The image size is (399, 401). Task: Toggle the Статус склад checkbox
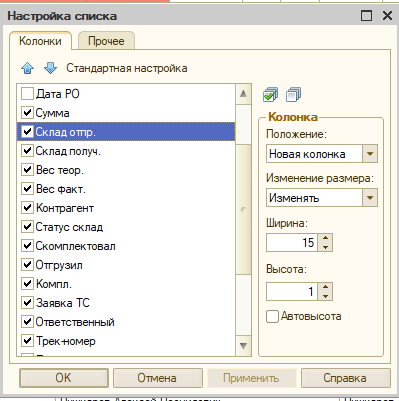[x=27, y=227]
